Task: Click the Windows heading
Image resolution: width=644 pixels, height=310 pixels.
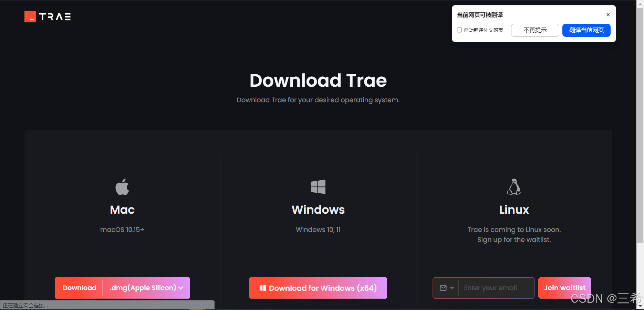Action: (x=318, y=210)
